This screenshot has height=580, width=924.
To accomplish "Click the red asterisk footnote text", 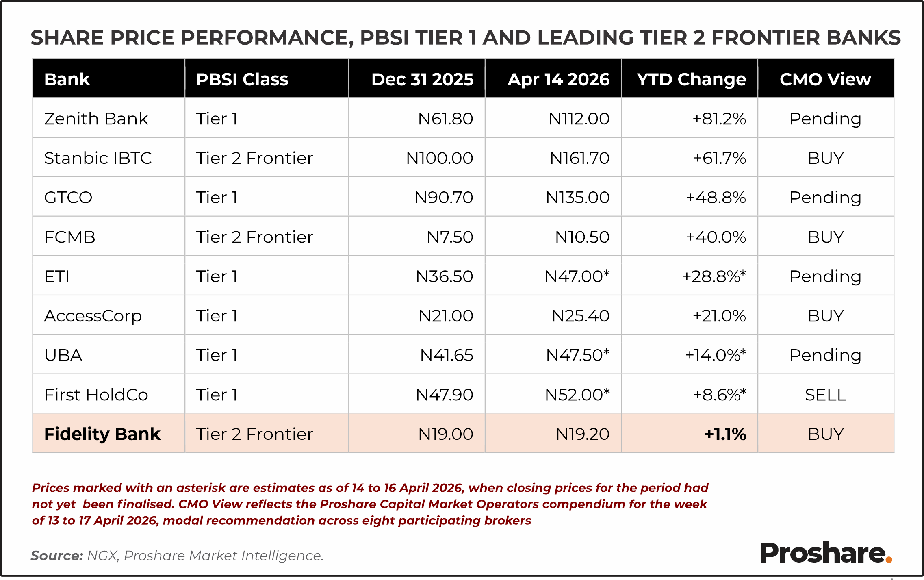I will point(370,504).
